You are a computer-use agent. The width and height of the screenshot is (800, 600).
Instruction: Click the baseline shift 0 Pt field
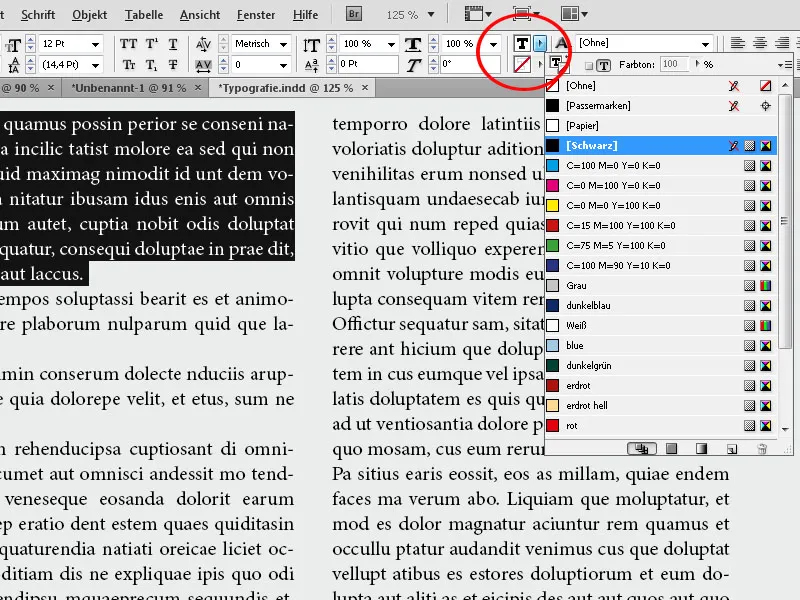[x=368, y=65]
